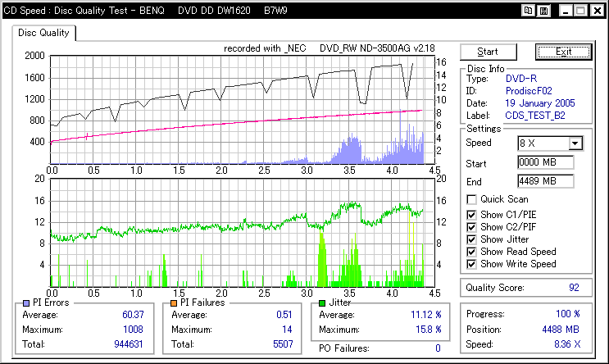
Task: Start the disc quality scan
Action: (x=489, y=52)
